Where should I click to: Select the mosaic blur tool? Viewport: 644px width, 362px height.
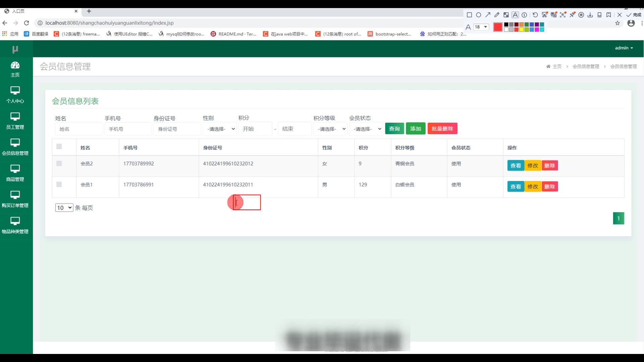click(x=506, y=15)
